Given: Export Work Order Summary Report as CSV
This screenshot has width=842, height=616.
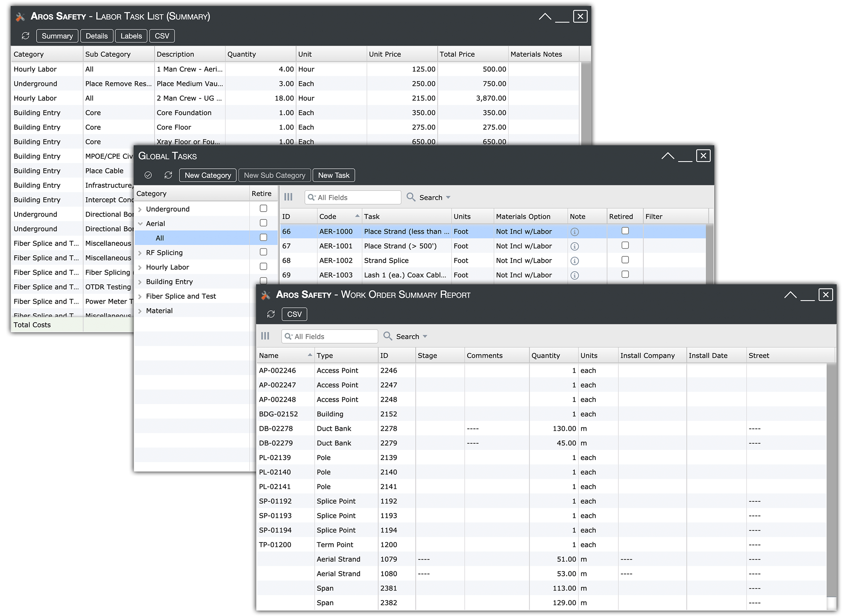Looking at the screenshot, I should pyautogui.click(x=294, y=314).
